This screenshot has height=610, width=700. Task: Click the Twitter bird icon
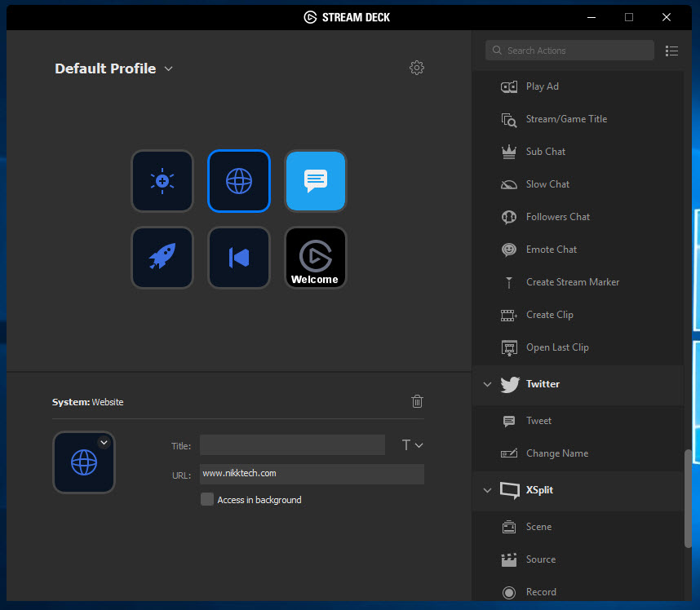(x=510, y=384)
